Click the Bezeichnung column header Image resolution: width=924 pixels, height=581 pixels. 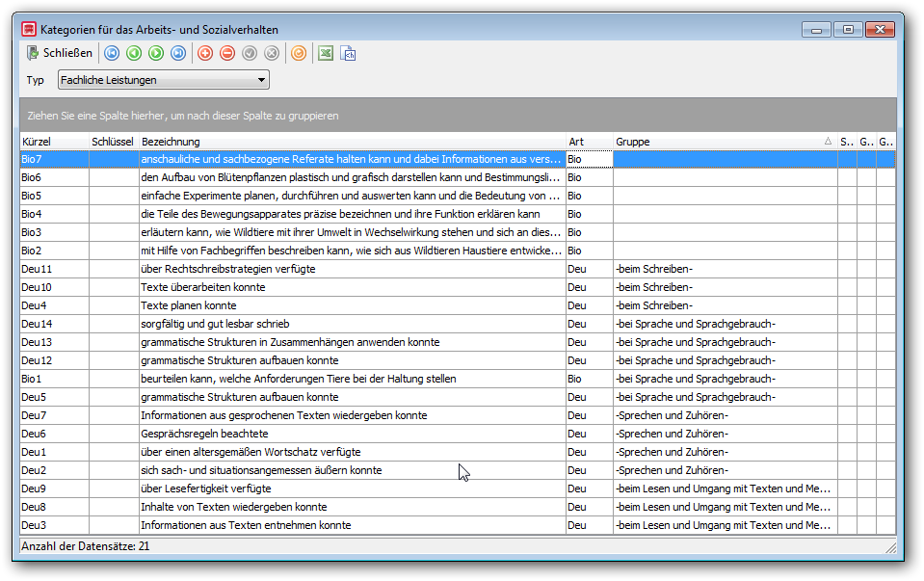click(353, 142)
